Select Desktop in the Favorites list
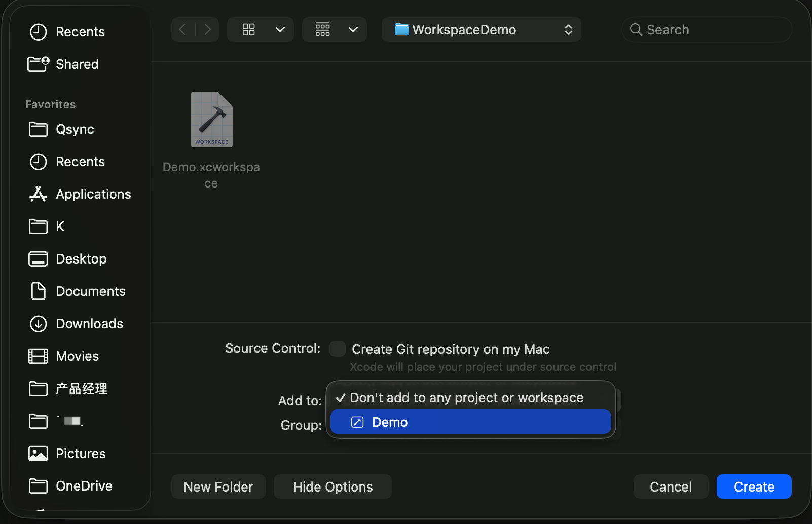The image size is (812, 524). (x=81, y=259)
